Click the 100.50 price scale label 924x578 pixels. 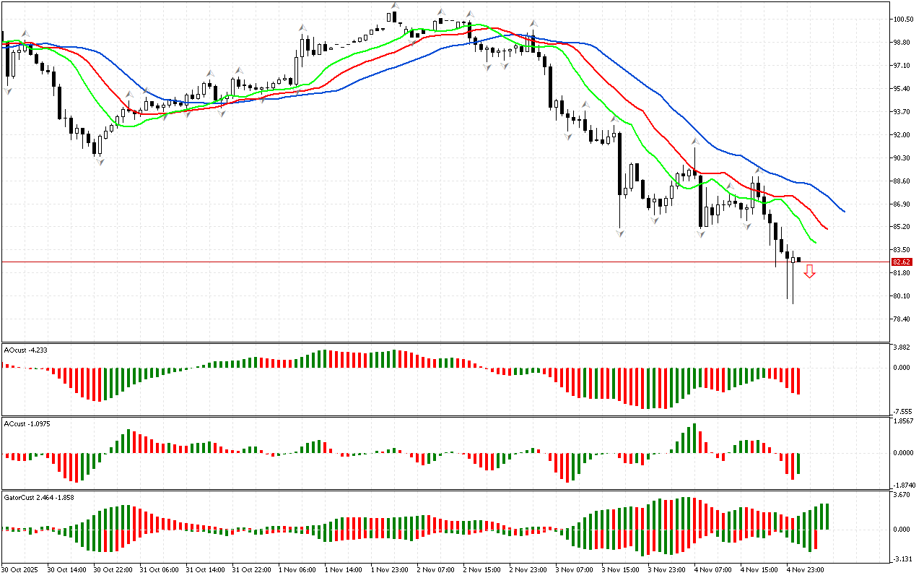(x=903, y=20)
